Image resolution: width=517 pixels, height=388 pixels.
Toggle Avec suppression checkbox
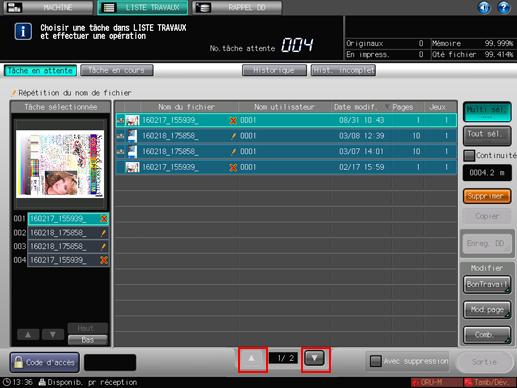[376, 361]
